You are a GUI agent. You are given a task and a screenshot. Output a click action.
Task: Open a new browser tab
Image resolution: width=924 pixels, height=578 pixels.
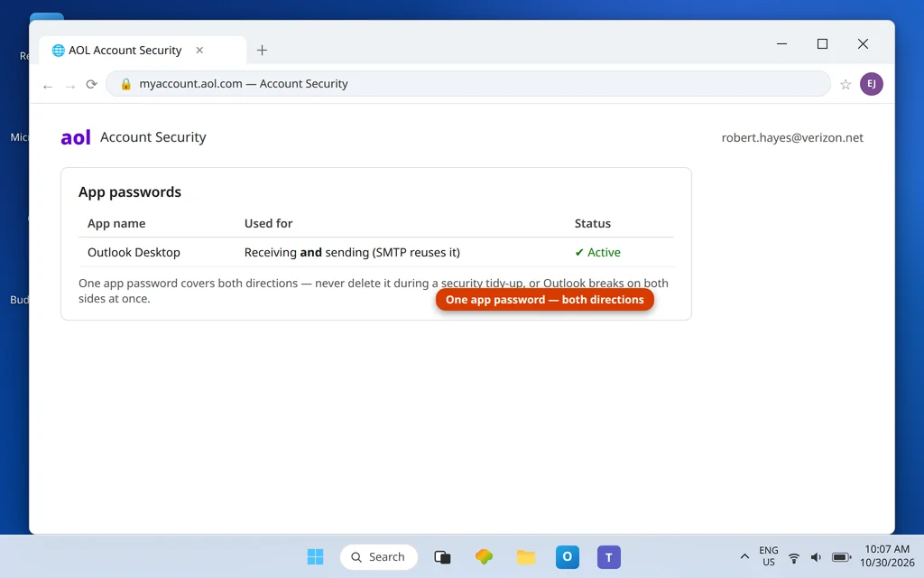(x=263, y=51)
